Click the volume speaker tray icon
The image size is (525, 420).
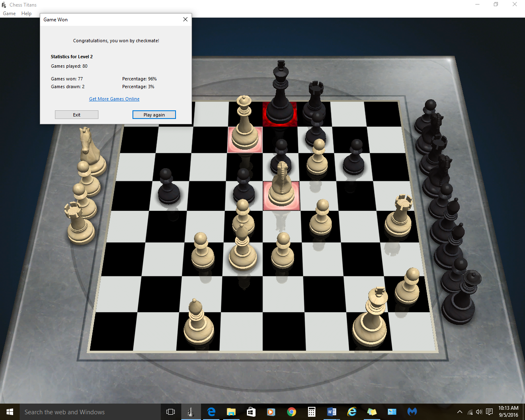479,412
